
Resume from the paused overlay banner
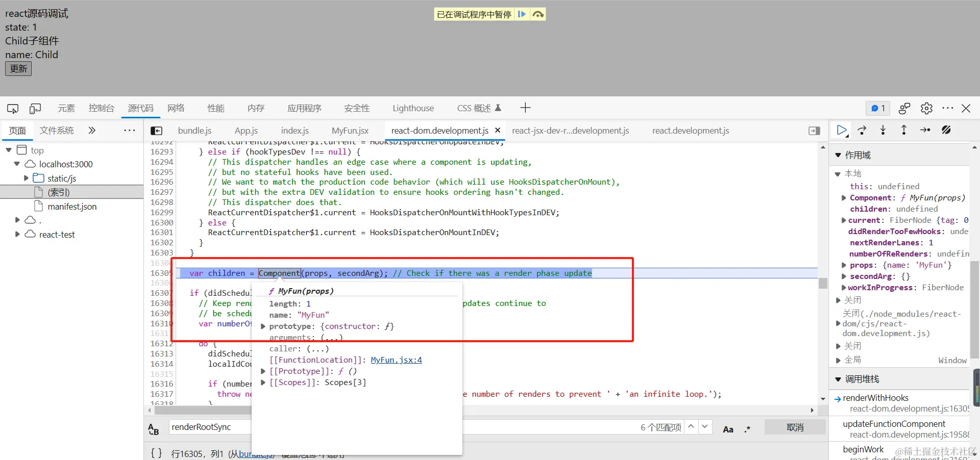522,14
